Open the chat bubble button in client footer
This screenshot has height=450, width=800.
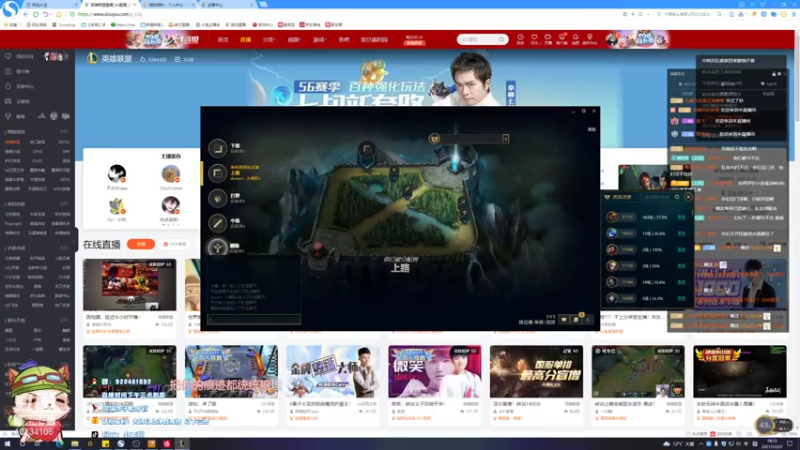tap(564, 320)
